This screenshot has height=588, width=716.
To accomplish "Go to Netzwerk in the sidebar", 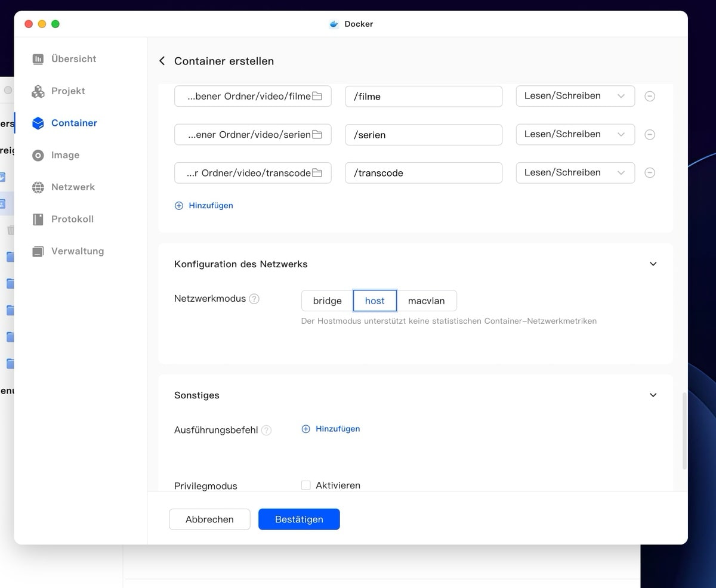I will point(72,187).
